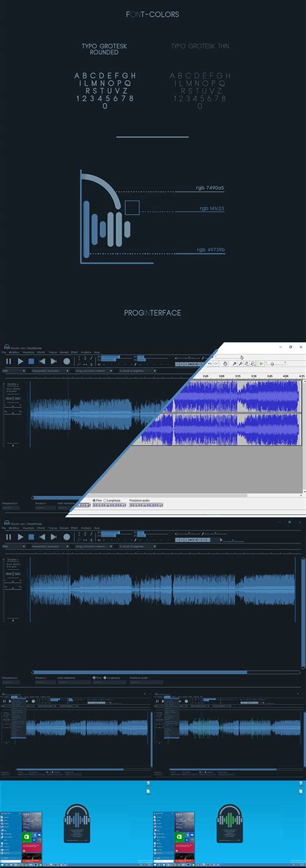Click the 'rgb 49739b' color label
The image size is (306, 868).
(210, 249)
